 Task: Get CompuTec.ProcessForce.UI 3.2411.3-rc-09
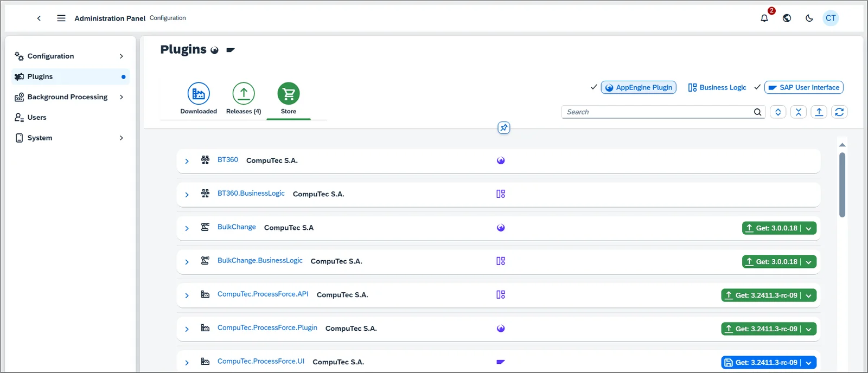tap(761, 363)
